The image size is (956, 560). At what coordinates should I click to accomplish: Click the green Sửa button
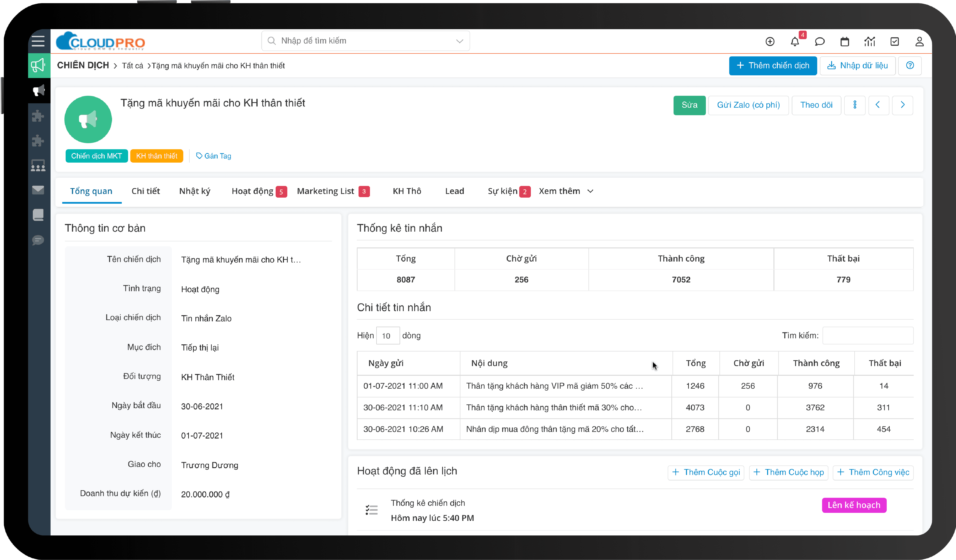689,105
